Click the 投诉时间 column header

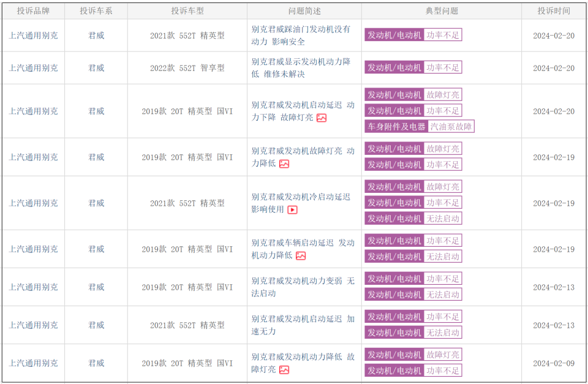[554, 11]
